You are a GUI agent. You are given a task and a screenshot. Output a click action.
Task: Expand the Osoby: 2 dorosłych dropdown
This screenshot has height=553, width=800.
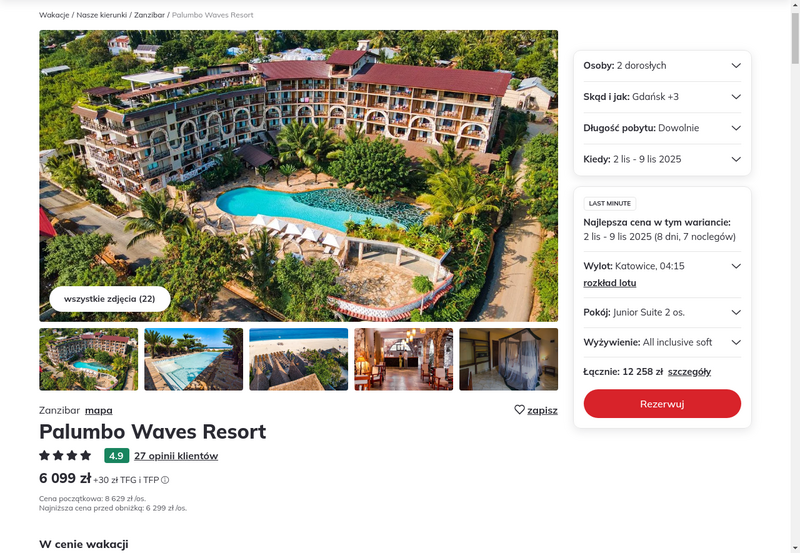click(662, 65)
